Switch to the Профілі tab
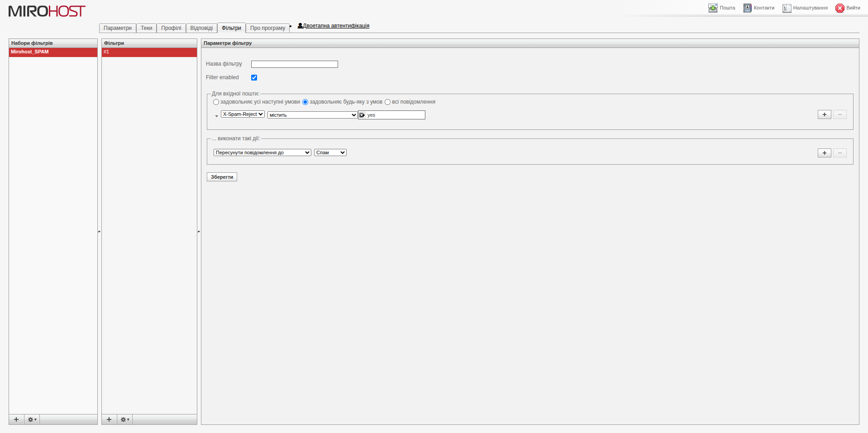This screenshot has height=433, width=868. [x=171, y=28]
